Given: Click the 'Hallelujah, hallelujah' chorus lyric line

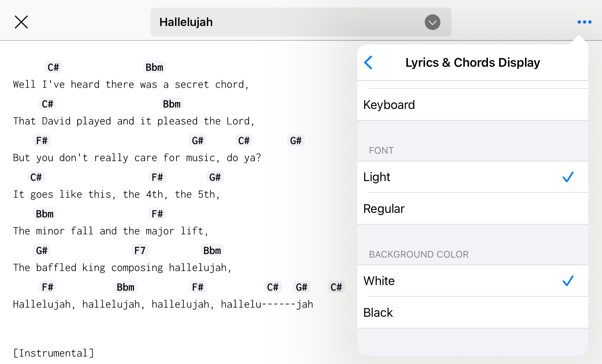Looking at the screenshot, I should click(163, 304).
